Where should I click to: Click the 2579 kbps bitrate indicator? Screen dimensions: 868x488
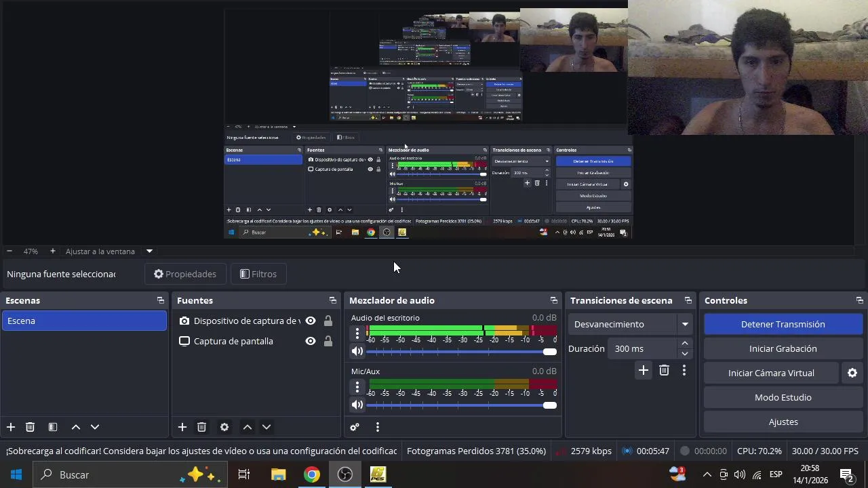coord(591,451)
